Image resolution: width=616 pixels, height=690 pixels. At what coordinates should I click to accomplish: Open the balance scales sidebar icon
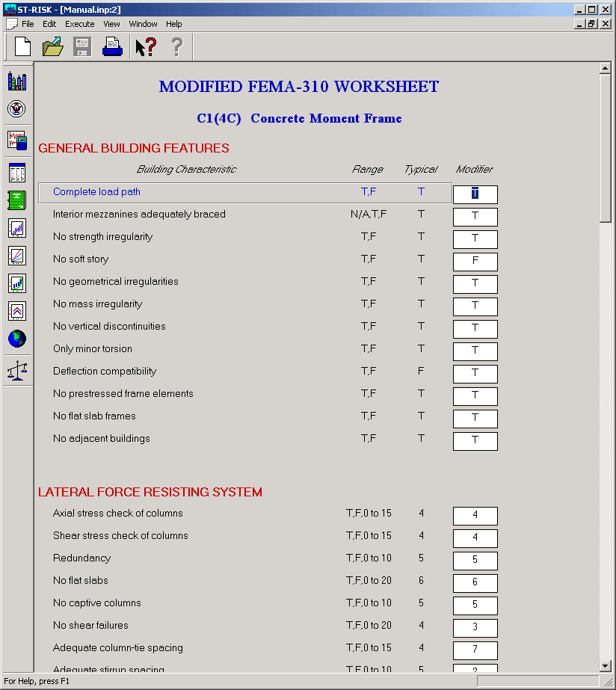tap(16, 370)
